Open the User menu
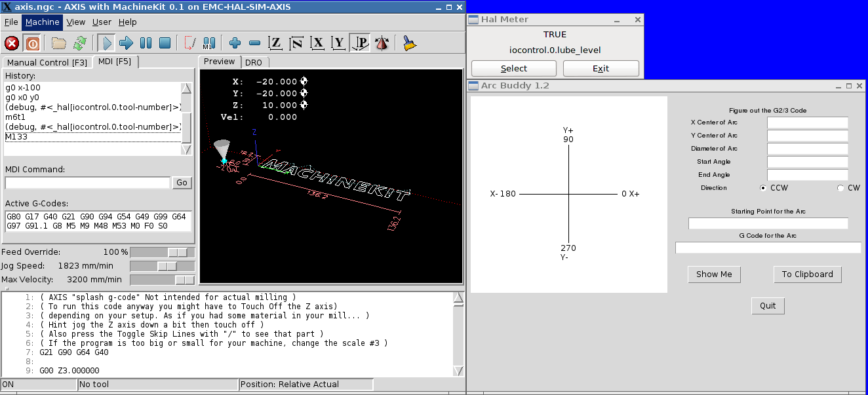 click(102, 22)
